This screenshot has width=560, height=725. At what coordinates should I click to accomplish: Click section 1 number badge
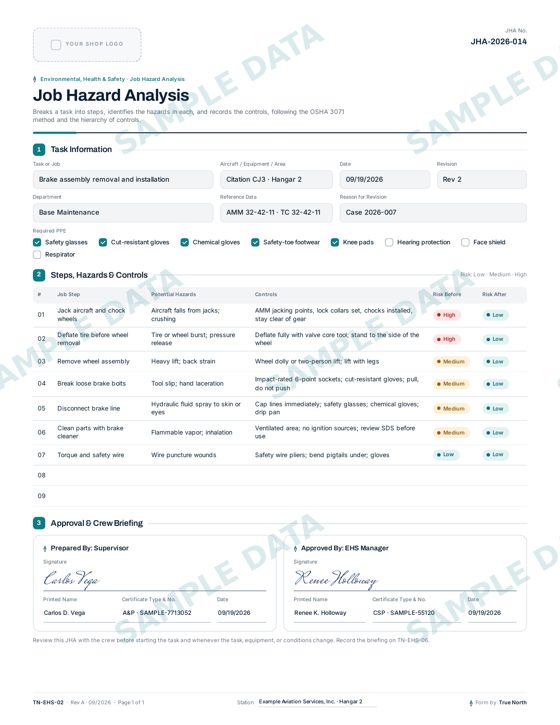(39, 149)
